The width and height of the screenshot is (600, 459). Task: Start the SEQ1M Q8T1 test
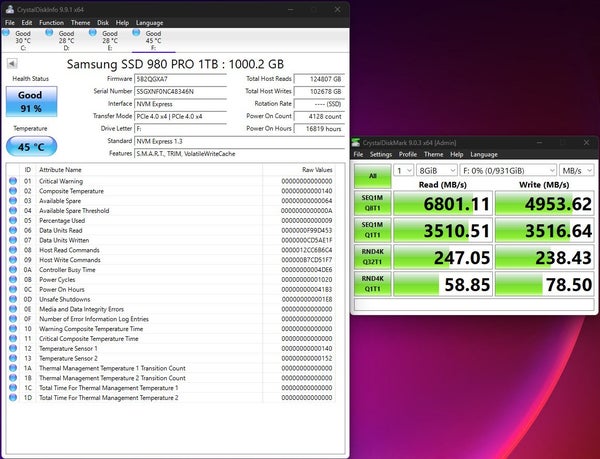373,203
